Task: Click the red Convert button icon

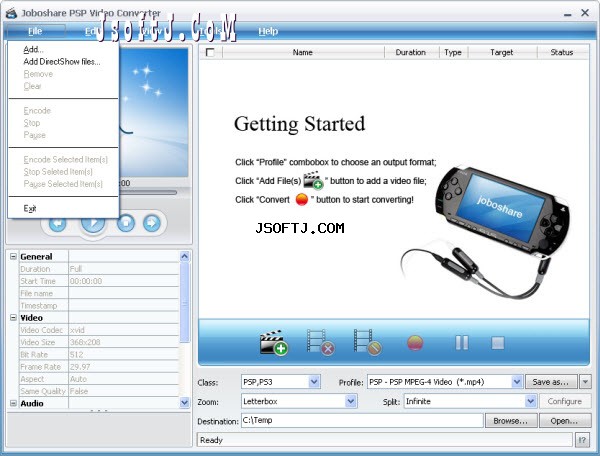Action: [415, 343]
